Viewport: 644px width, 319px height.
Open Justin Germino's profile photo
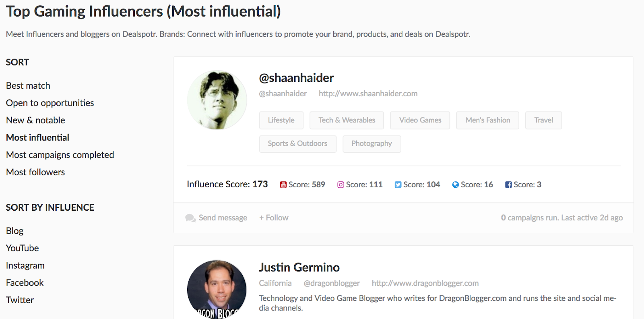coord(217,289)
